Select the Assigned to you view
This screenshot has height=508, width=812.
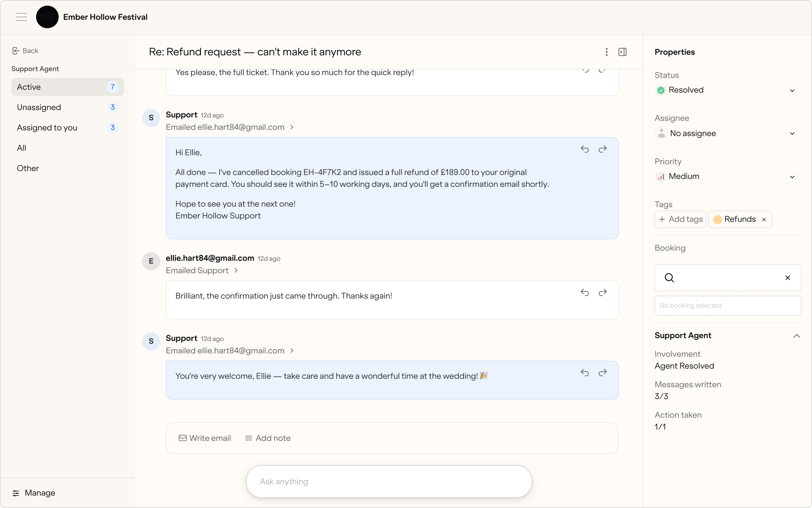[67, 128]
